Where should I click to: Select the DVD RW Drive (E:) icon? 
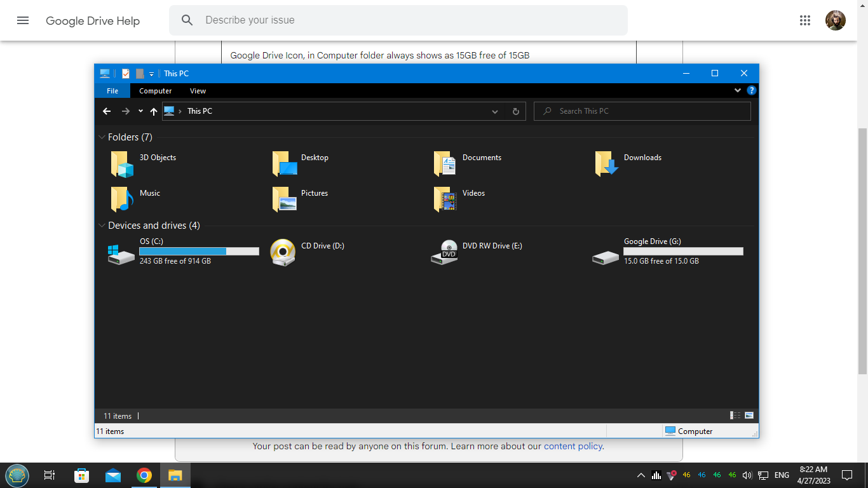tap(444, 252)
